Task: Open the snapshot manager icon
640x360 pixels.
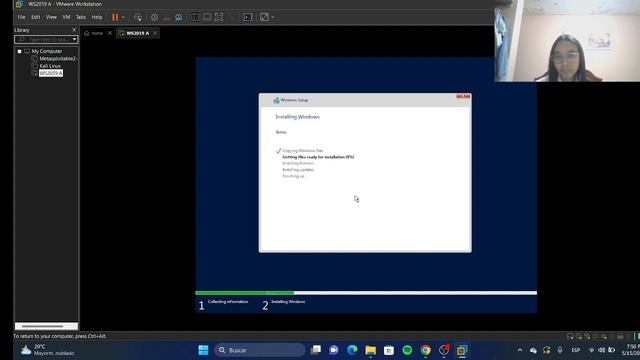Action: tap(178, 17)
